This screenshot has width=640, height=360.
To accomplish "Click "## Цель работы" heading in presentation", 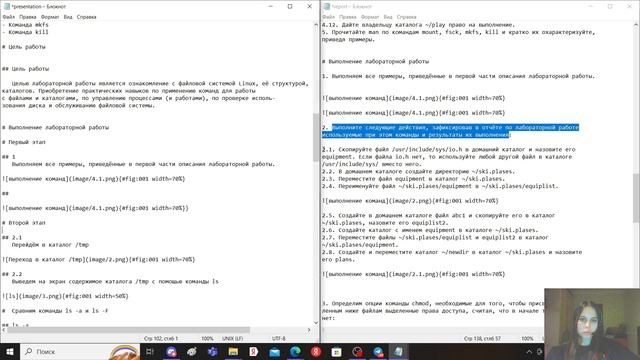I will pos(25,69).
